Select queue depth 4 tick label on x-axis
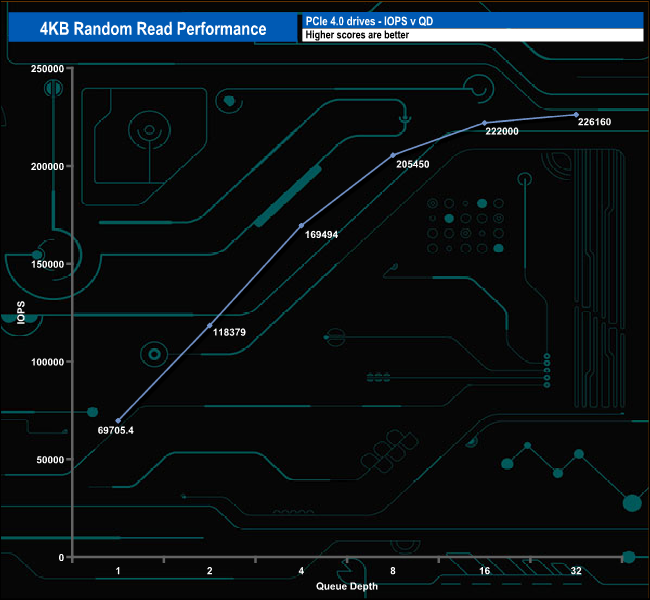This screenshot has width=650, height=600. point(302,570)
